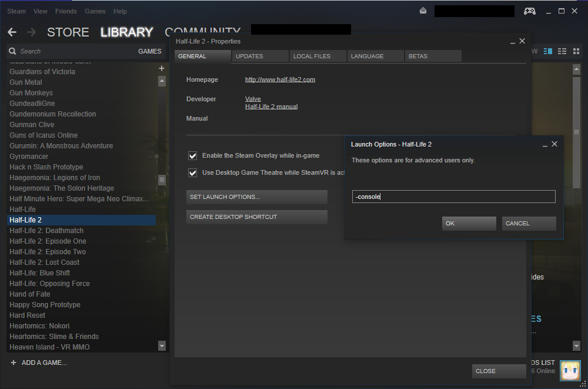Click the games list scroll-down arrow
Image resolution: width=588 pixels, height=389 pixels.
162,345
